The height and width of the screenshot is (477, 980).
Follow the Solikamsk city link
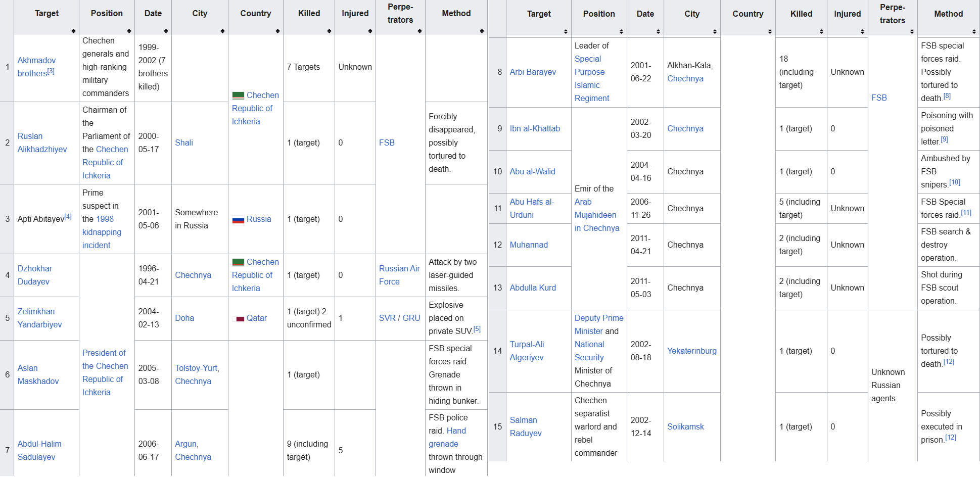coord(685,426)
